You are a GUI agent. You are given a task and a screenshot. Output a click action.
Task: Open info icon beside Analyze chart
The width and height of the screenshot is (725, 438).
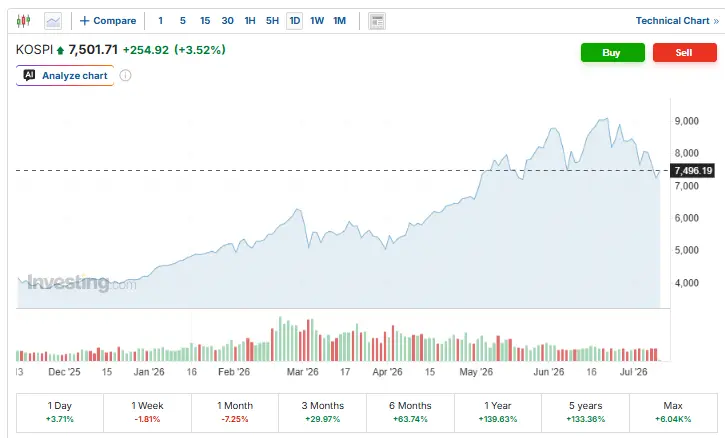click(125, 75)
